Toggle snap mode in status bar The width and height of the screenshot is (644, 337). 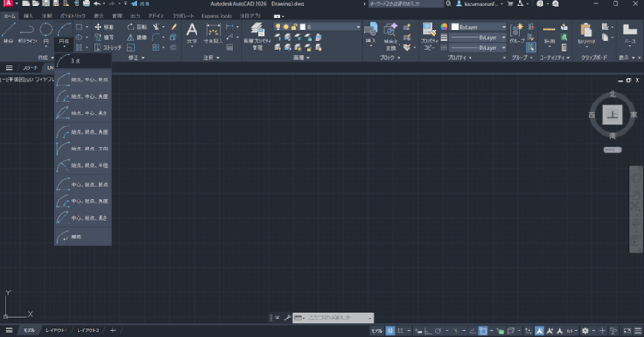[400, 331]
